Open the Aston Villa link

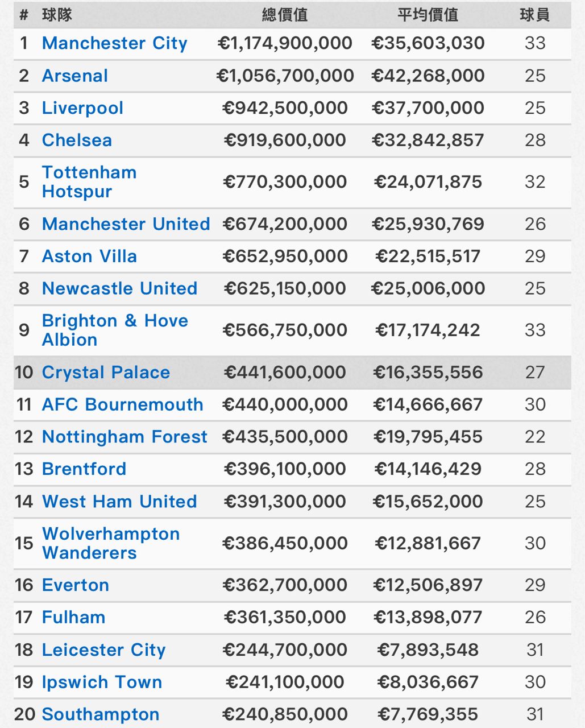[x=89, y=257]
